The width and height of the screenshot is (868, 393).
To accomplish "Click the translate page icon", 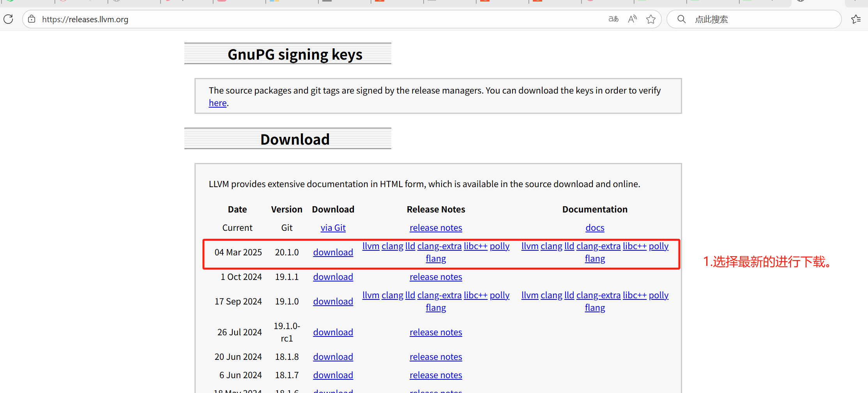I will pos(613,19).
